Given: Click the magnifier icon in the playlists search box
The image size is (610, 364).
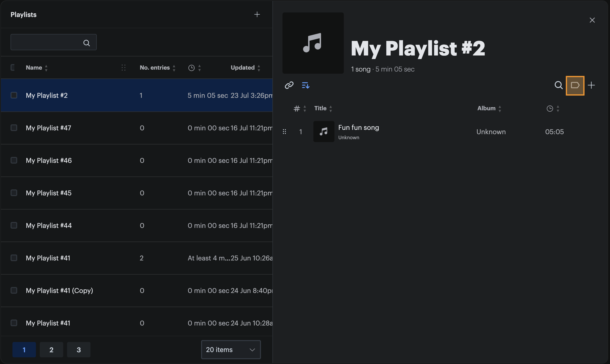Looking at the screenshot, I should [86, 43].
